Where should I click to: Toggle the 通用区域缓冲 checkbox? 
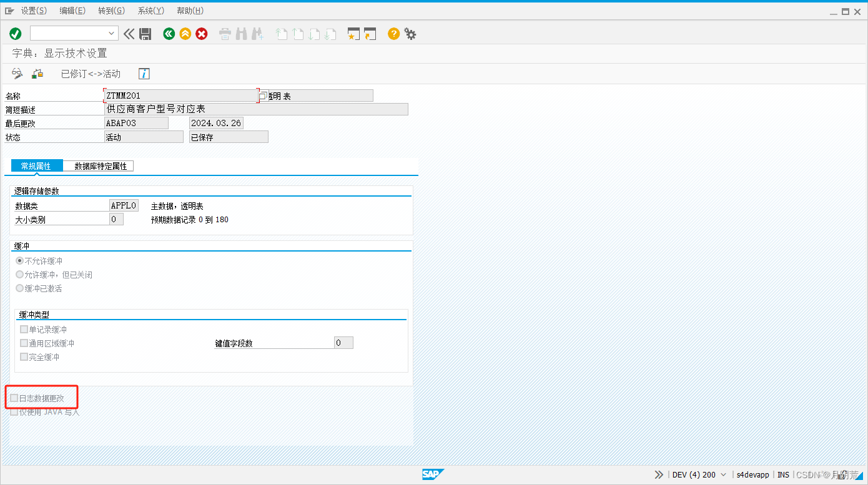coord(24,343)
